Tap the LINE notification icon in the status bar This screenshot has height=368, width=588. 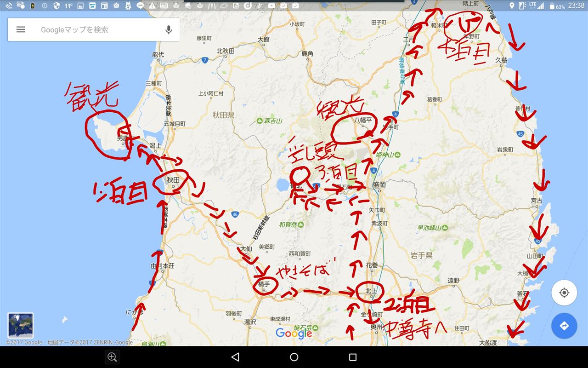point(140,6)
